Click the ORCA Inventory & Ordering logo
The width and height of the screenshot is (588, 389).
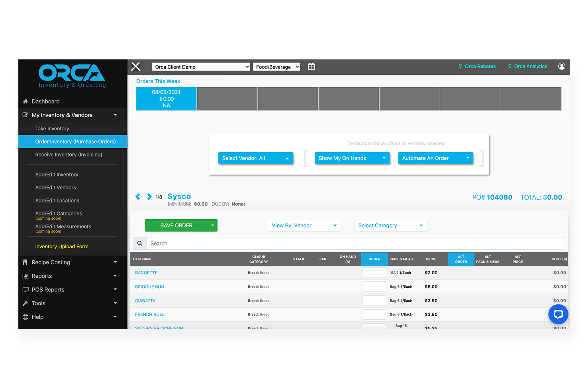(72, 76)
